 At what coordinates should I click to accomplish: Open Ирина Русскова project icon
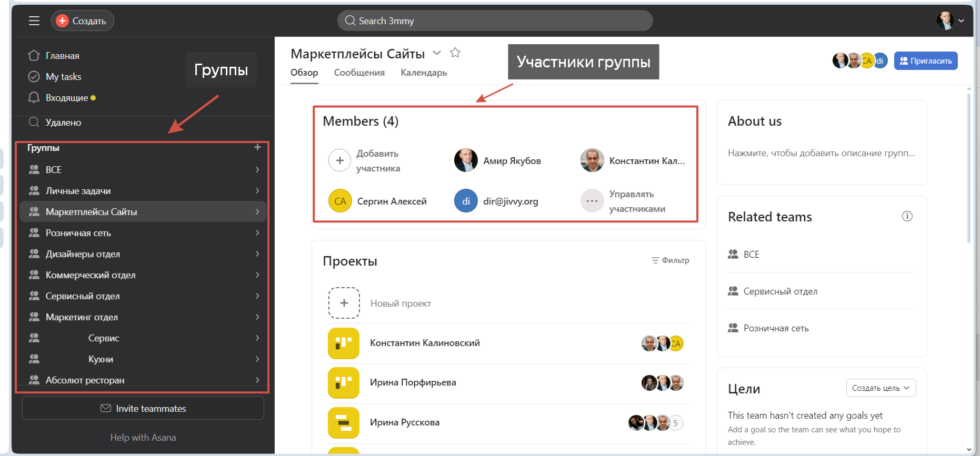coord(344,422)
